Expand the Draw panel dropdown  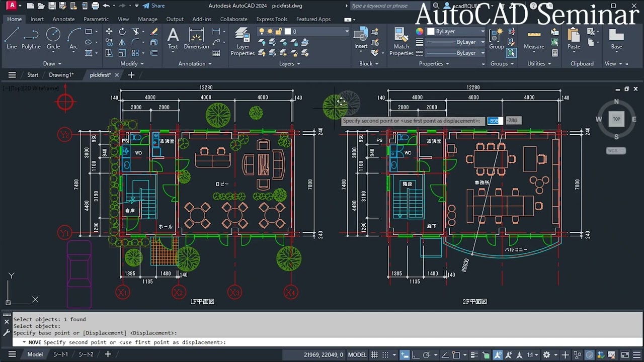(52, 64)
